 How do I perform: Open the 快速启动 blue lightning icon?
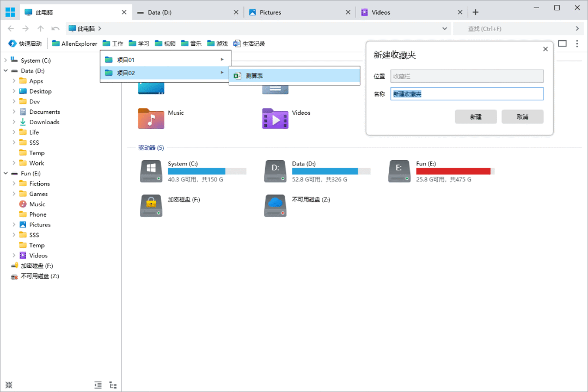pos(12,44)
